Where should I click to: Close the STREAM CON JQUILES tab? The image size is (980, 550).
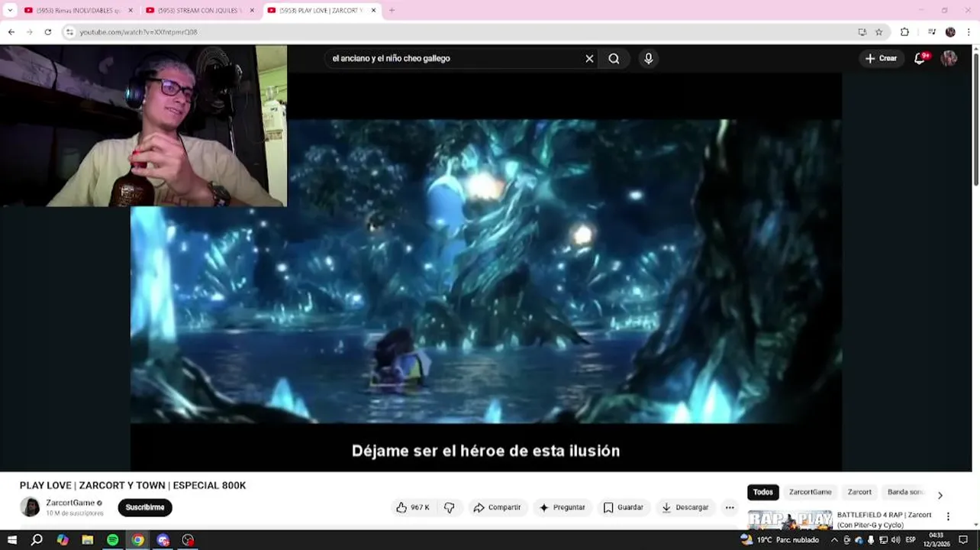coord(252,11)
